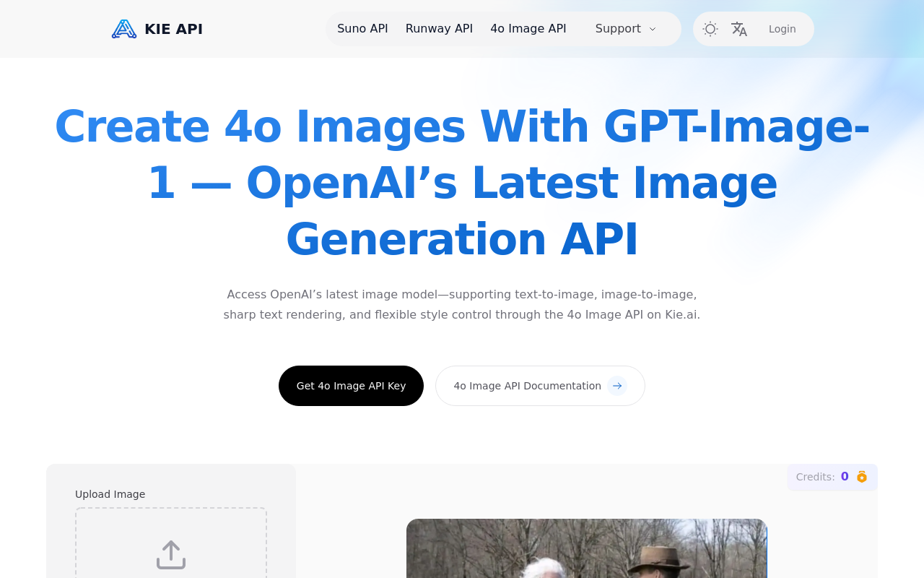Click the sample photo thumbnail preview
The height and width of the screenshot is (578, 924).
click(x=587, y=548)
